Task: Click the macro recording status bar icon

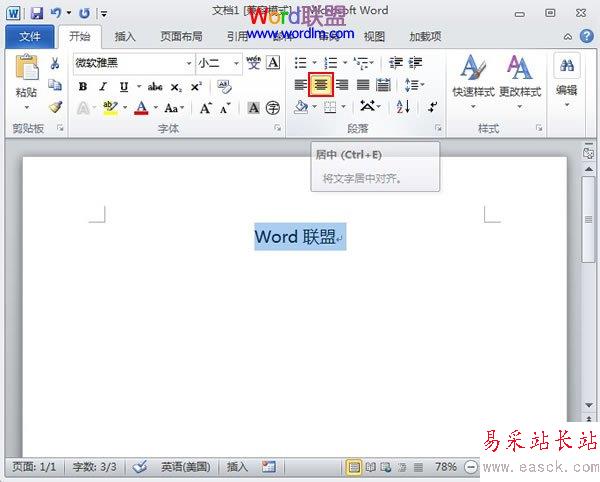Action: [269, 466]
